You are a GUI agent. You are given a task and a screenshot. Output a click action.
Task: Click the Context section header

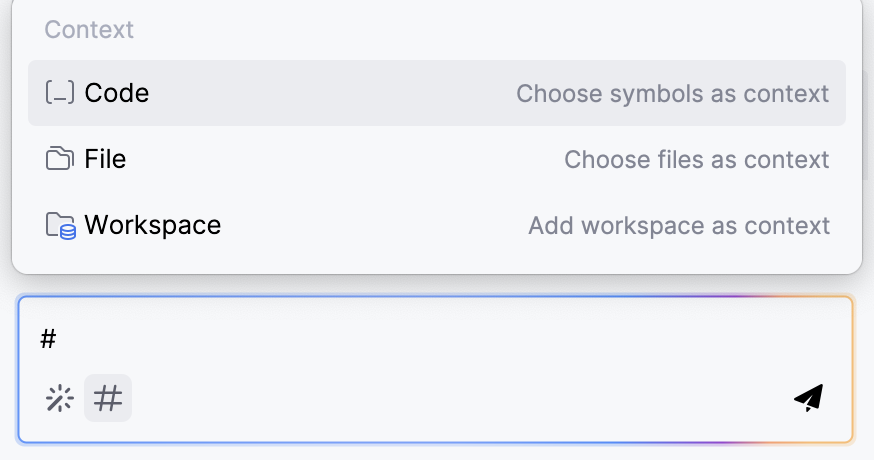pos(89,30)
